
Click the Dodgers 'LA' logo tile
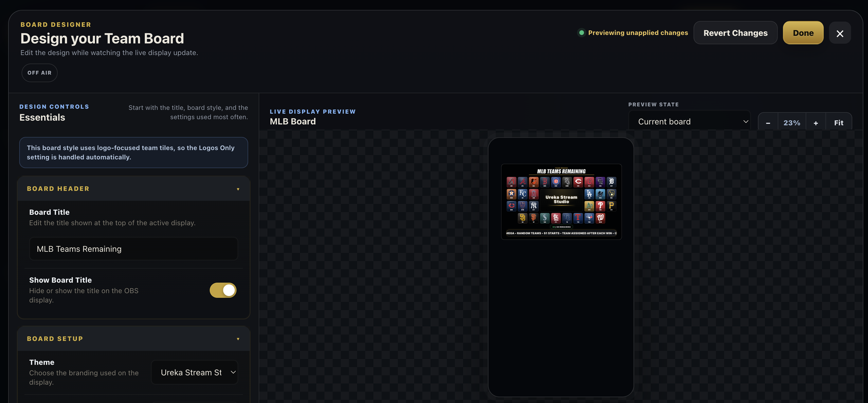pyautogui.click(x=589, y=194)
